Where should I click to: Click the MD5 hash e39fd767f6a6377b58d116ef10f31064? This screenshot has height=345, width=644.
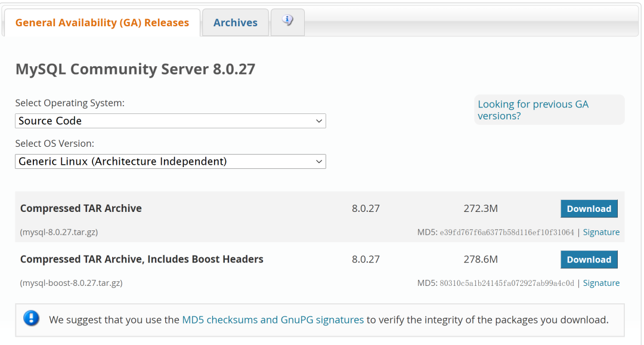coord(507,232)
